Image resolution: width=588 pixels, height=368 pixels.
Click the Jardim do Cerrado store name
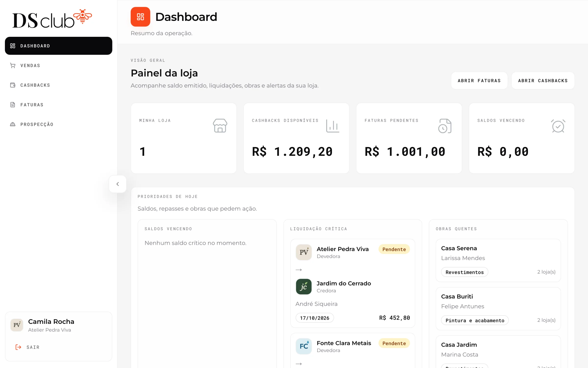344,283
